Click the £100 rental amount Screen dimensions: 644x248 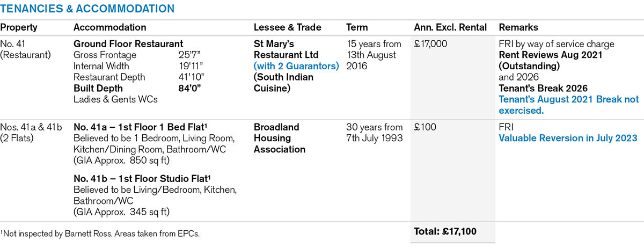pos(426,127)
